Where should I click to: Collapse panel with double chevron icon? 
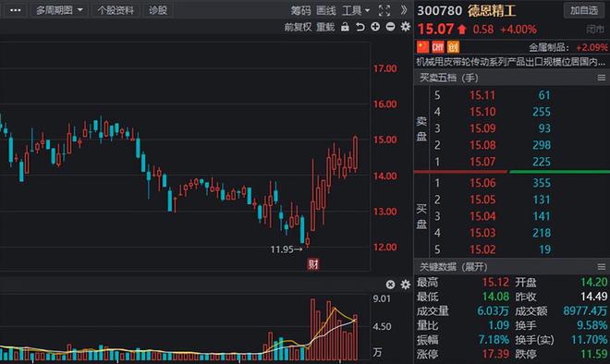point(404,10)
